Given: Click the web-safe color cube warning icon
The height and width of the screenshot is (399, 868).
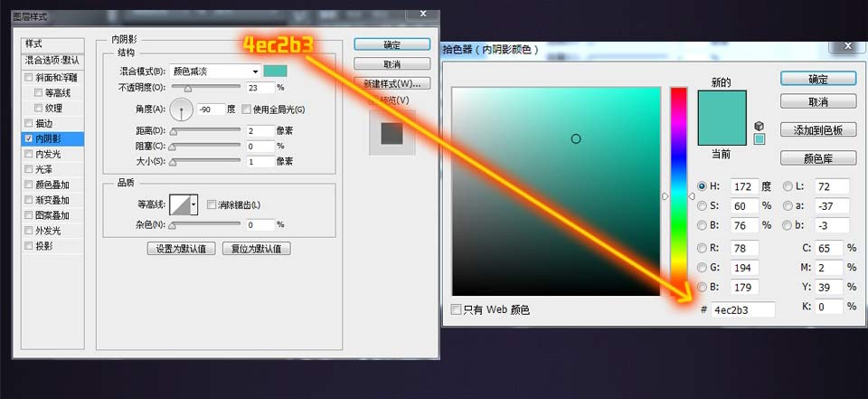Looking at the screenshot, I should click(x=759, y=126).
